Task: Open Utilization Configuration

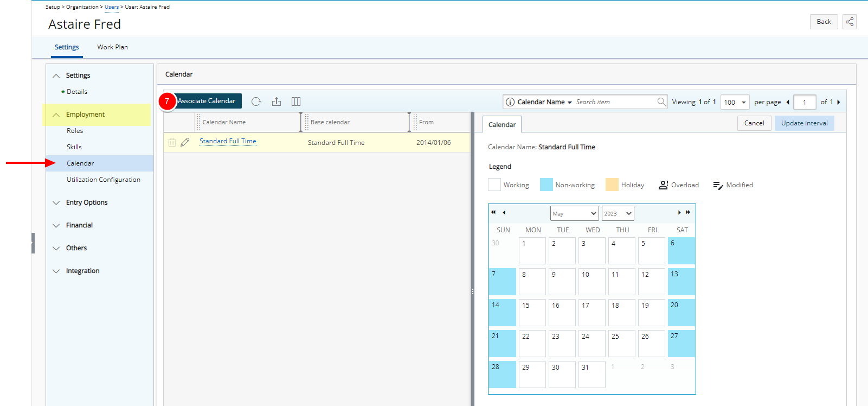Action: [x=104, y=180]
